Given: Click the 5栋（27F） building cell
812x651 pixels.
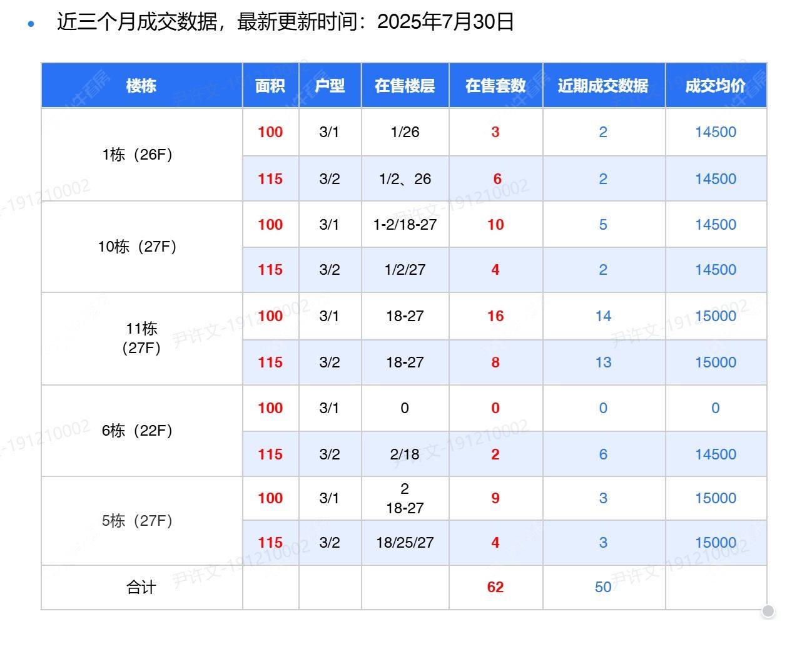Looking at the screenshot, I should pos(138,521).
